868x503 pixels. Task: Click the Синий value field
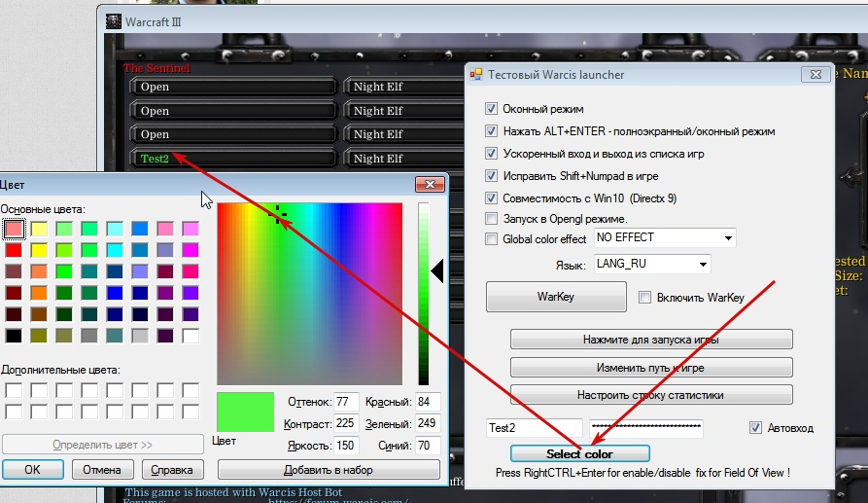(x=428, y=446)
